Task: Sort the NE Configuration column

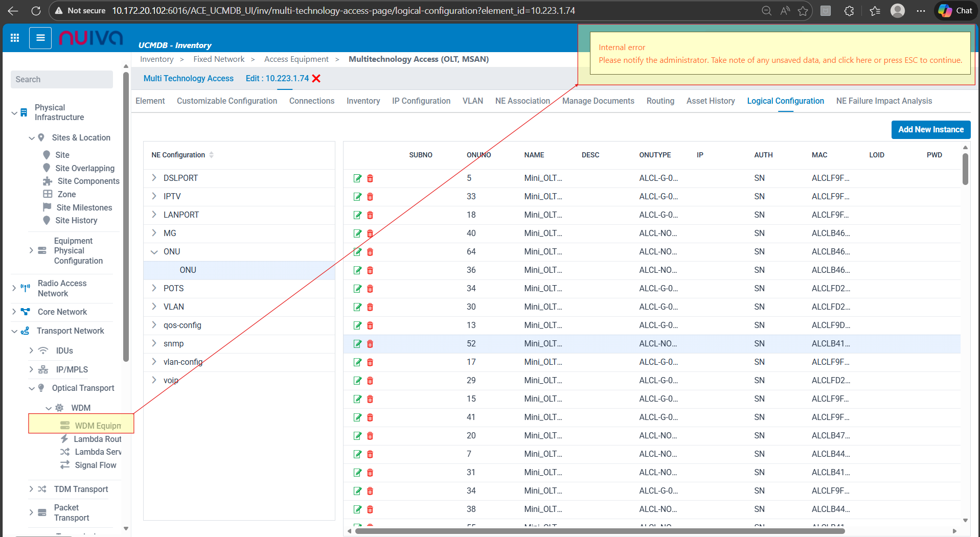Action: [211, 155]
